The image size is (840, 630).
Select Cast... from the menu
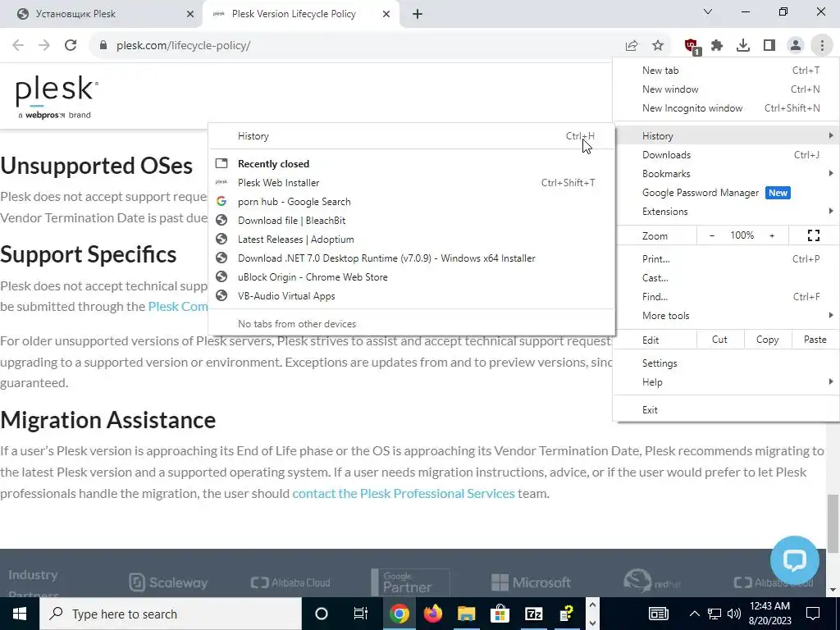pyautogui.click(x=726, y=277)
